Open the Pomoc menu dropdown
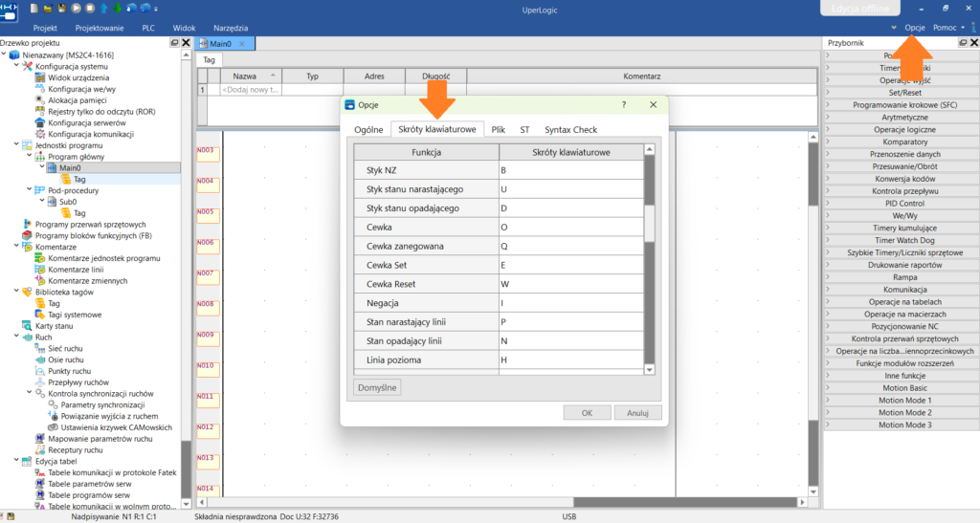Image resolution: width=980 pixels, height=523 pixels. tap(948, 28)
